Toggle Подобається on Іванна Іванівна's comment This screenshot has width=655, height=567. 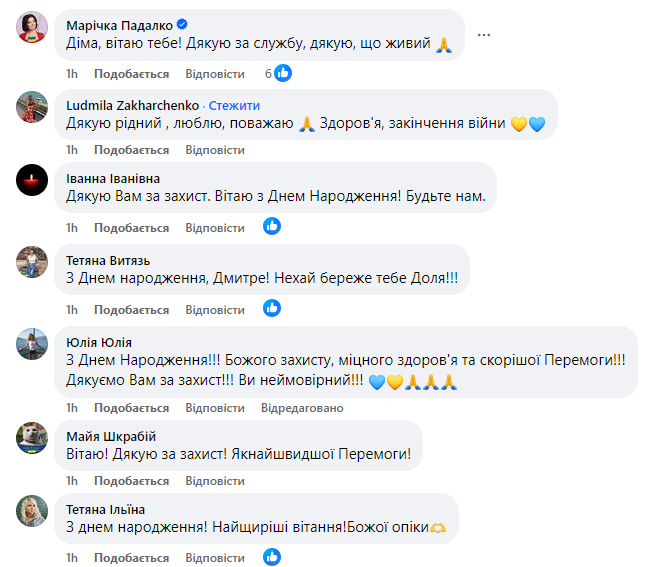click(x=131, y=227)
